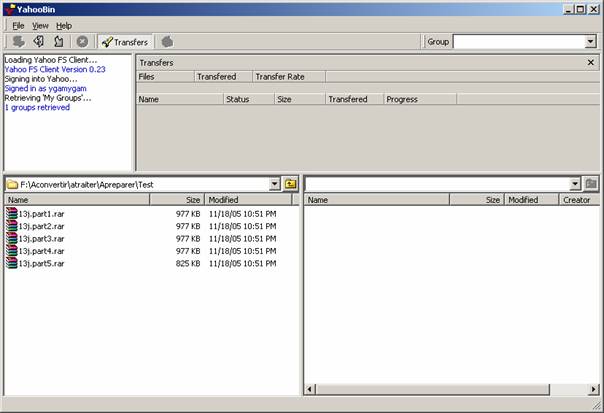Sort local files by Modified column
Screen dimensions: 604x413
click(248, 200)
